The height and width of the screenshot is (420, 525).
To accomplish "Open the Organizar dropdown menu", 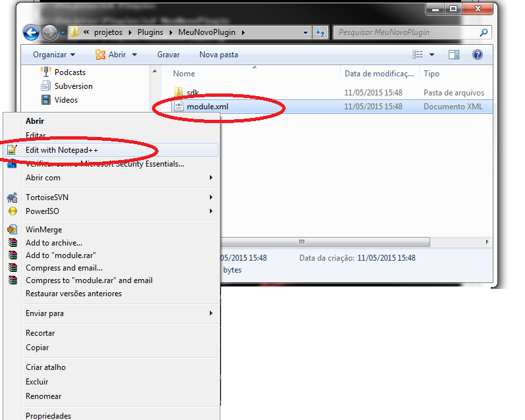I will [x=54, y=55].
